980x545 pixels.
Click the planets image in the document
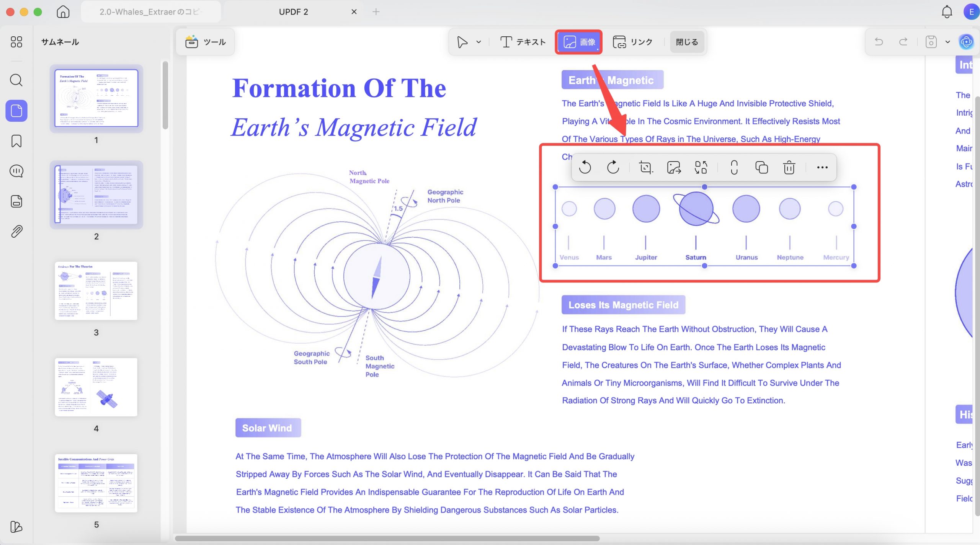point(704,226)
